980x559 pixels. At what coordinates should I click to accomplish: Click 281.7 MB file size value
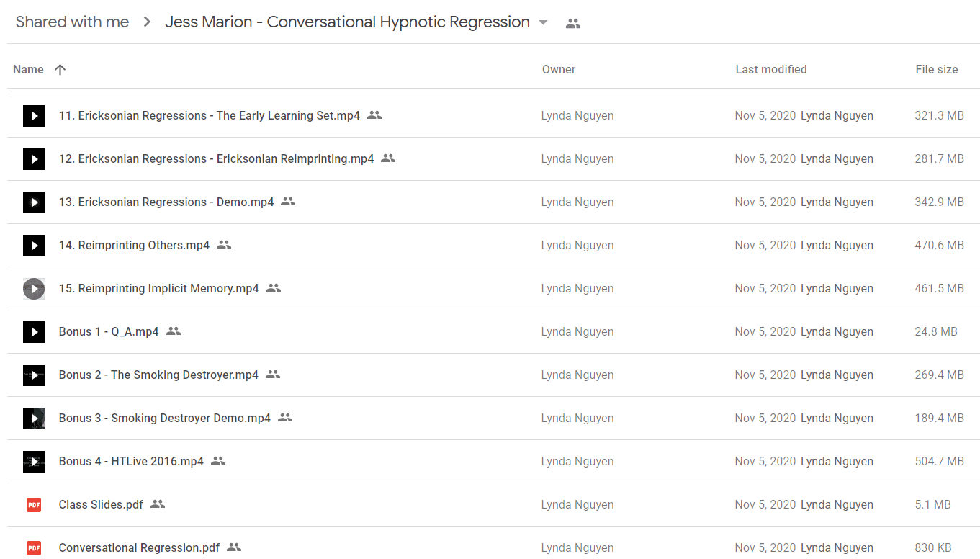point(939,158)
